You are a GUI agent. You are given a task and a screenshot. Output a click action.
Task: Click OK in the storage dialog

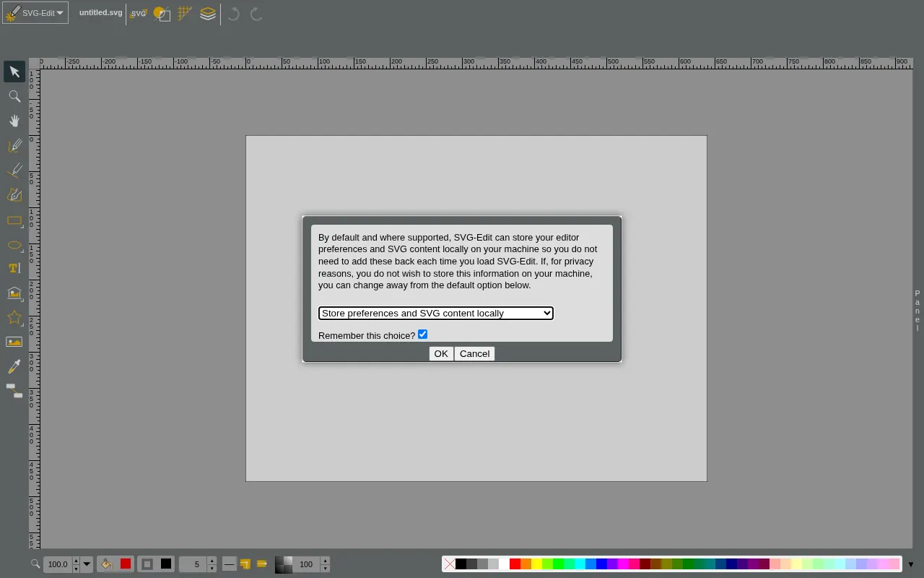[441, 353]
